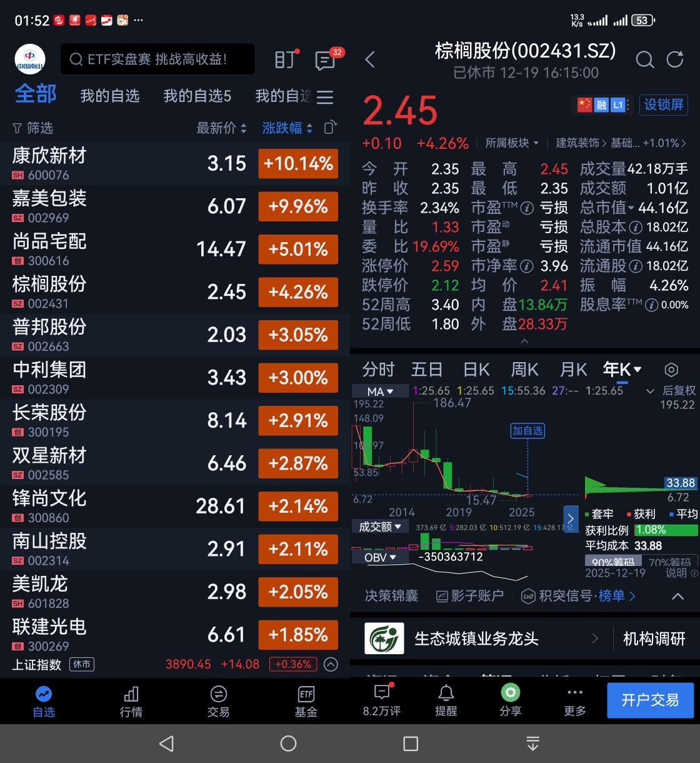The image size is (700, 763).
Task: Open the 行情 market tab icon
Action: [131, 694]
